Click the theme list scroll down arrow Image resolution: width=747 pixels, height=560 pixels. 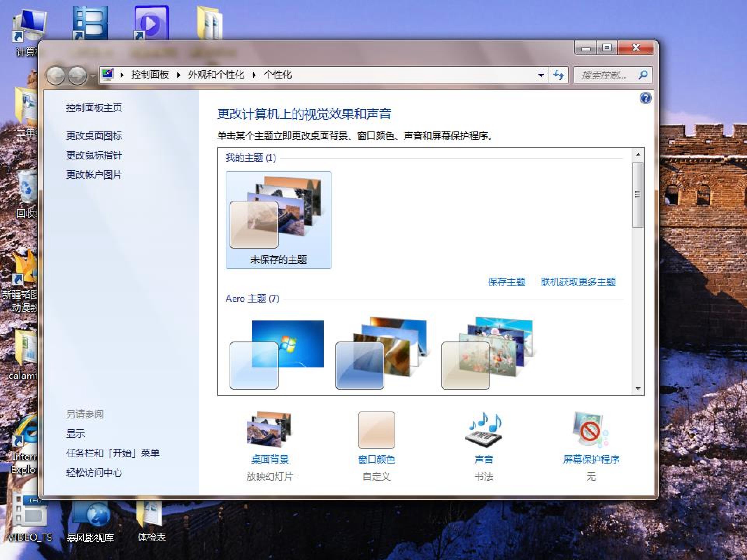click(638, 389)
